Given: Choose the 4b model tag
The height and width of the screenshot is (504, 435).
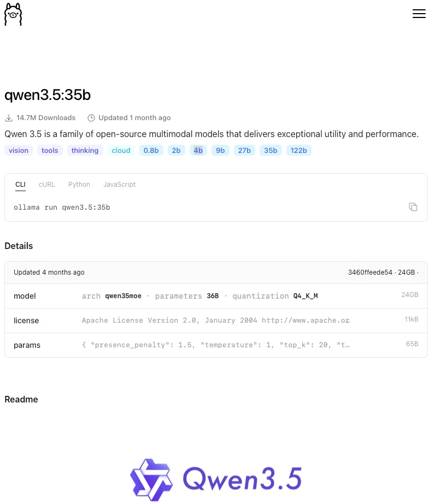Looking at the screenshot, I should tap(198, 150).
